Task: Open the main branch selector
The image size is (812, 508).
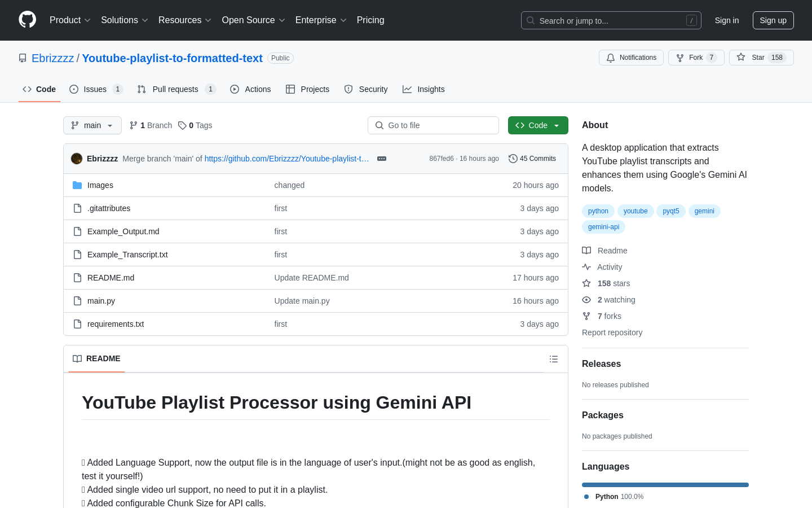Action: 92,125
